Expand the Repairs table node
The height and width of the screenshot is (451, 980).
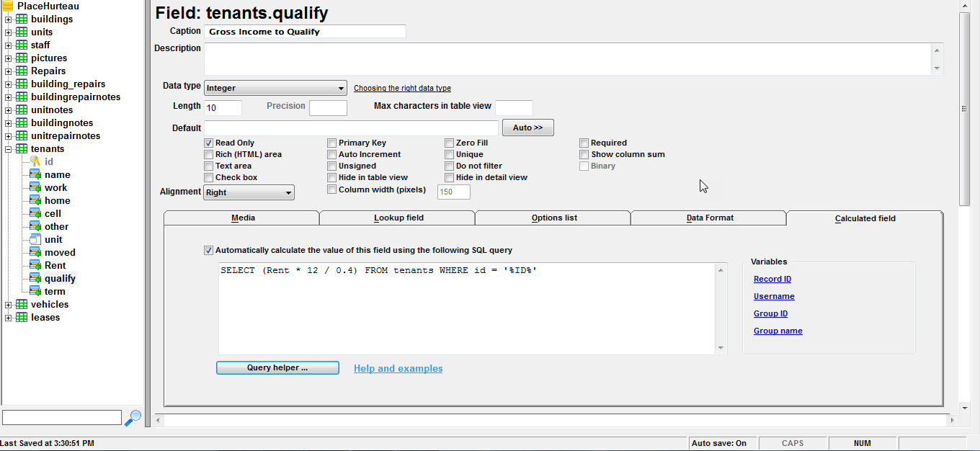[9, 71]
